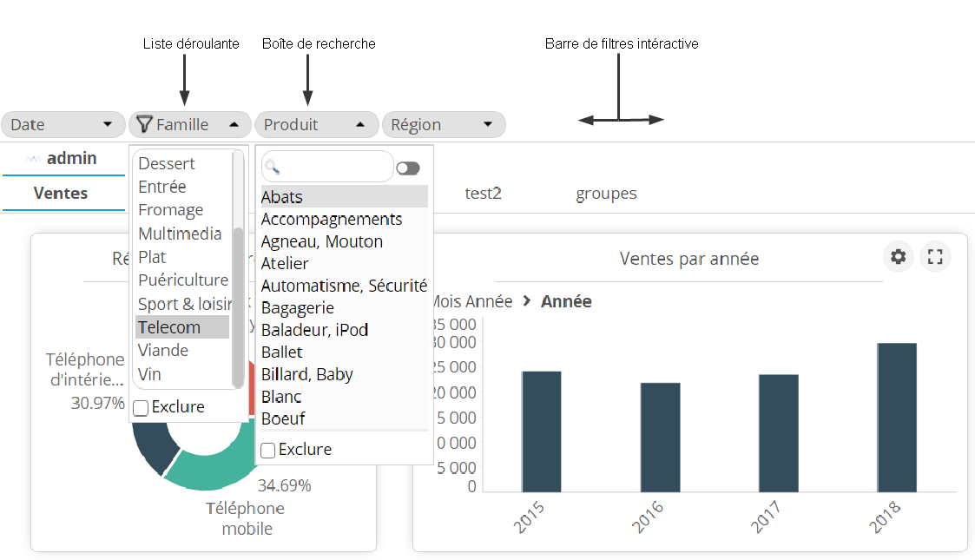This screenshot has height=560, width=975.
Task: Expand Ventes par année chart to fullscreen
Action: (935, 257)
